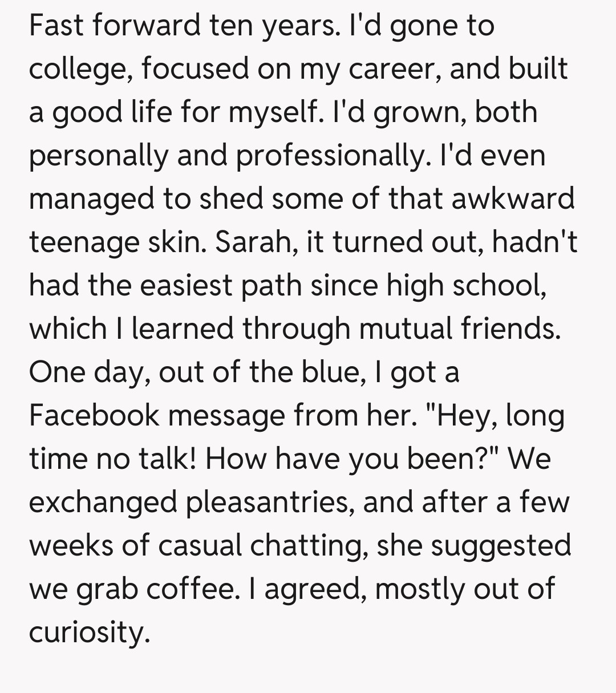Select the word "professionally"
Screen dimensions: 616x693
[x=328, y=156]
